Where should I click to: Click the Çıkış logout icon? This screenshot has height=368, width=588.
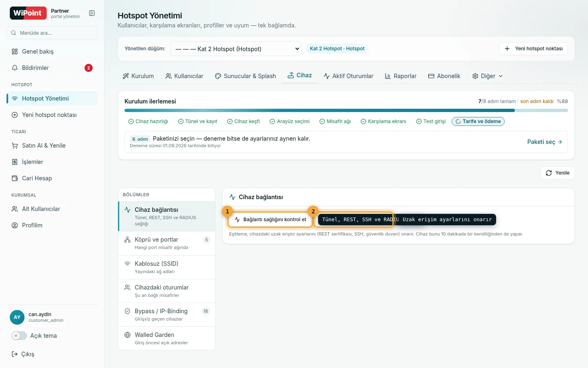coord(15,354)
